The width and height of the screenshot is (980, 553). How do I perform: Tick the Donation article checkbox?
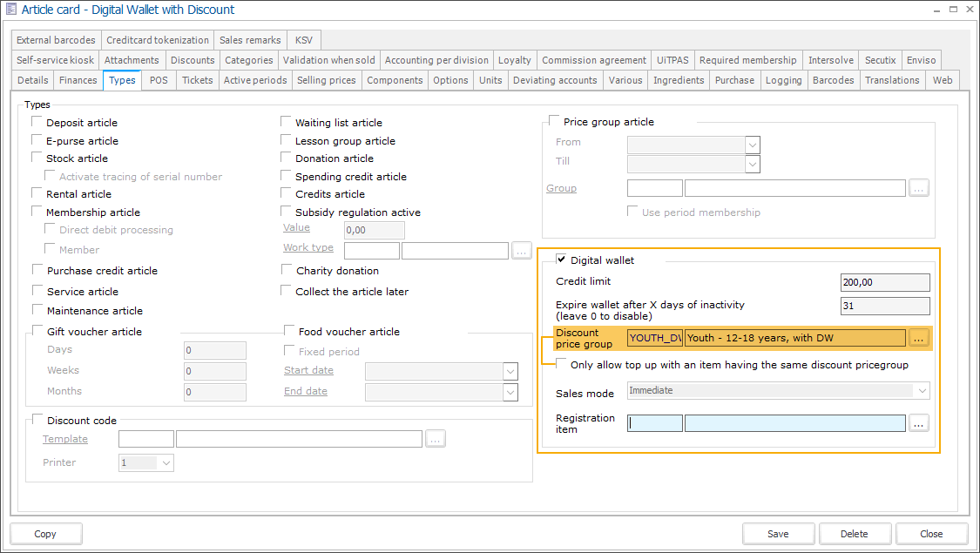point(286,158)
